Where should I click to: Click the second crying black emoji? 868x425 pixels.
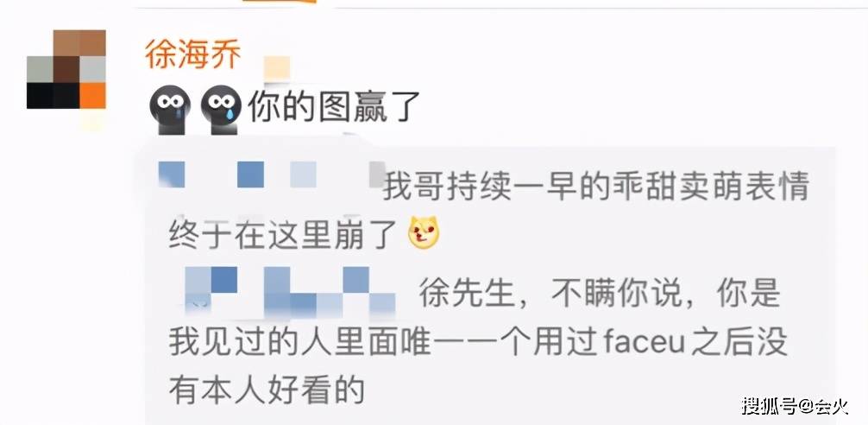[x=221, y=109]
